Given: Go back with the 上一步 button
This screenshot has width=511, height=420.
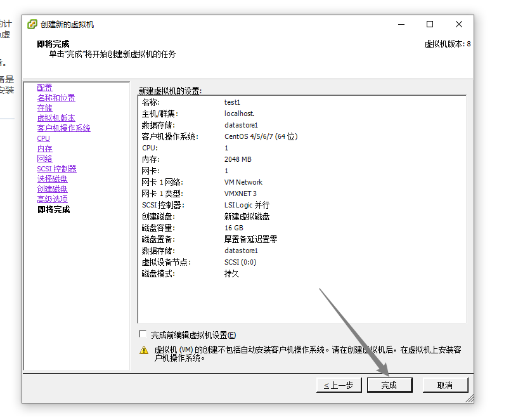Looking at the screenshot, I should 339,384.
